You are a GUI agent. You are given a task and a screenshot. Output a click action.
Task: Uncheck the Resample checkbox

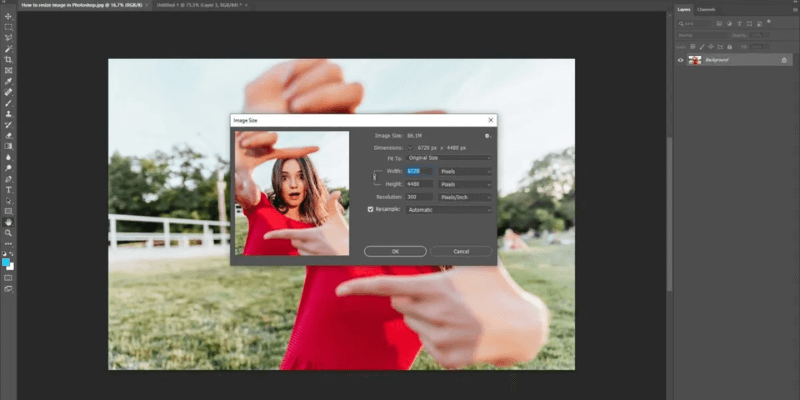[x=371, y=209]
